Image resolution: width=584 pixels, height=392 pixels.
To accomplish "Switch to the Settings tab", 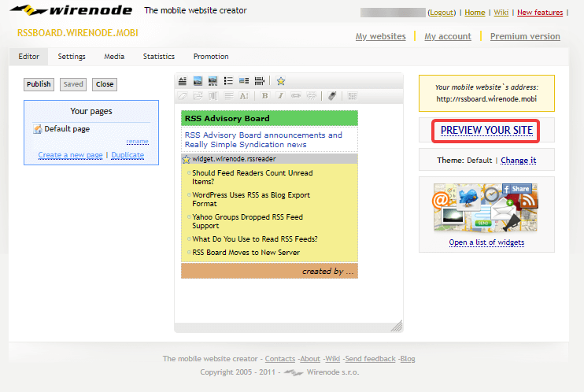I will tap(72, 57).
